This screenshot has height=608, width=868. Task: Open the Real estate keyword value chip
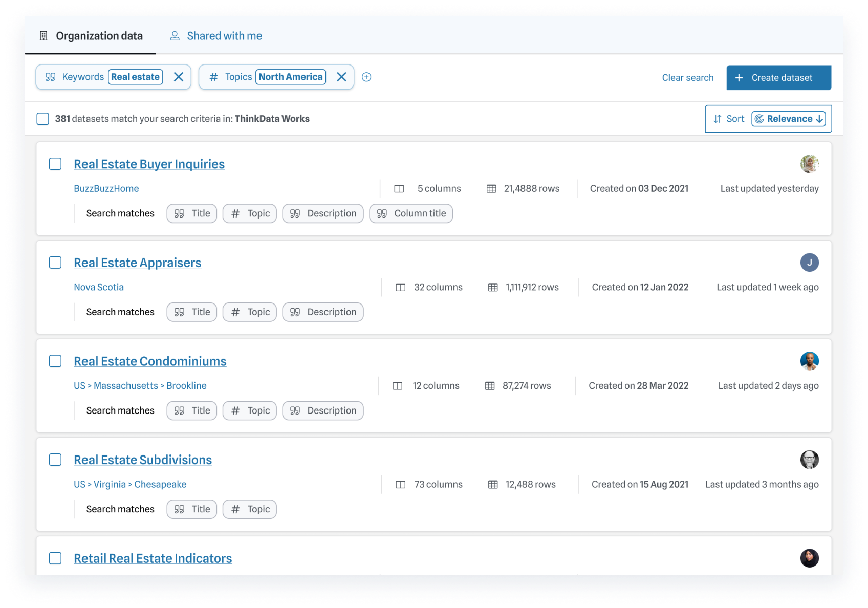coord(135,77)
